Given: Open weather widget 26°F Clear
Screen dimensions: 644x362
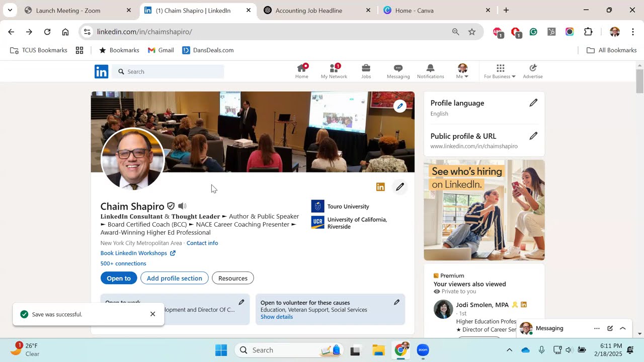Looking at the screenshot, I should click(25, 350).
